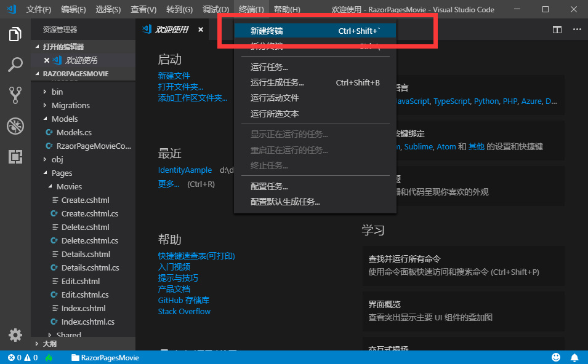Open the 转到(G) menu
Screen dimensions: 588x364
179,9
